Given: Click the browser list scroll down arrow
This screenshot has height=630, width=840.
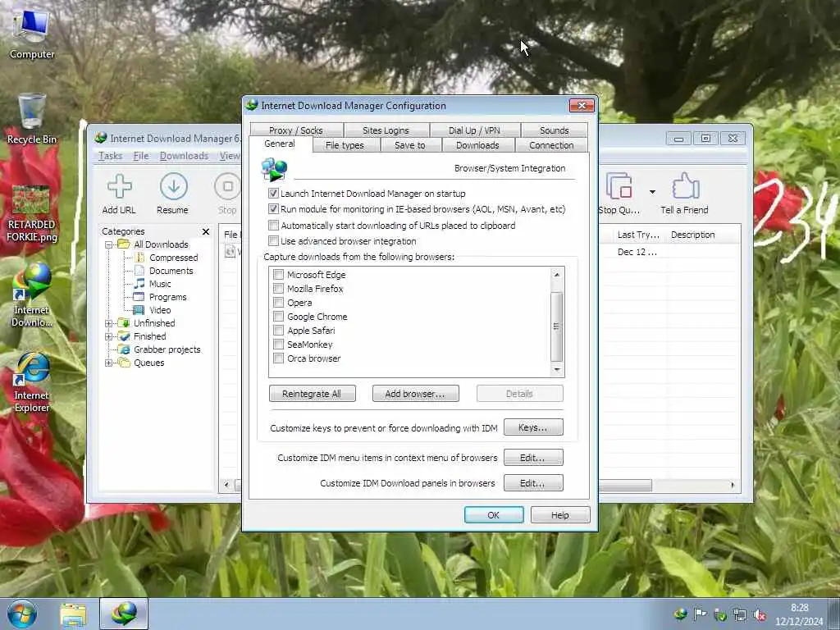Looking at the screenshot, I should pyautogui.click(x=557, y=370).
